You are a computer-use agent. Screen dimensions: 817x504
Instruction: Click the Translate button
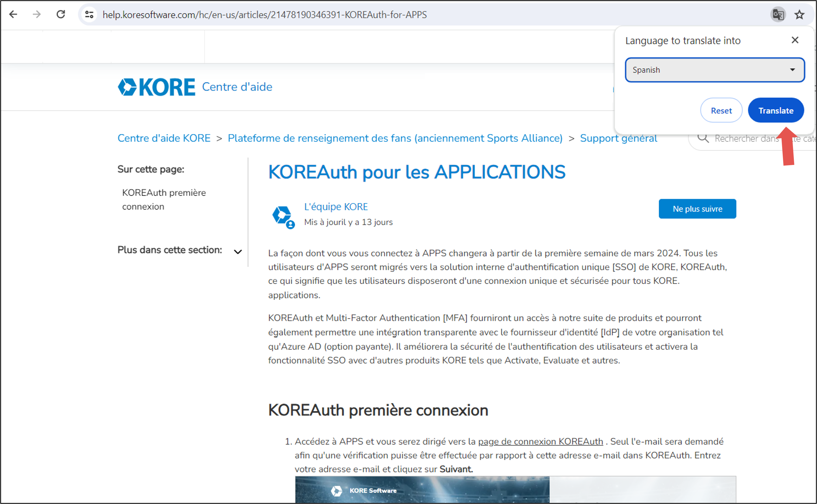point(776,110)
